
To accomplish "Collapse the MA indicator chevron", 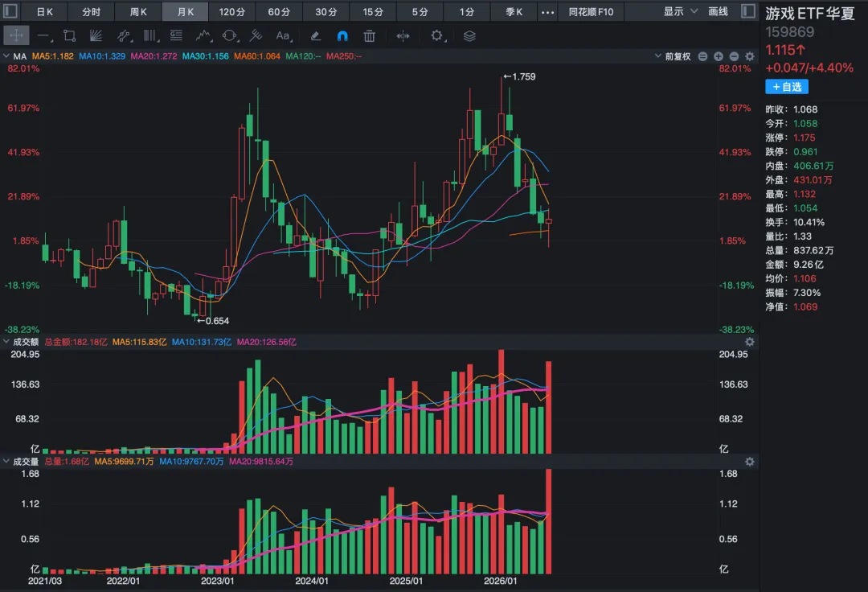I will [6, 56].
